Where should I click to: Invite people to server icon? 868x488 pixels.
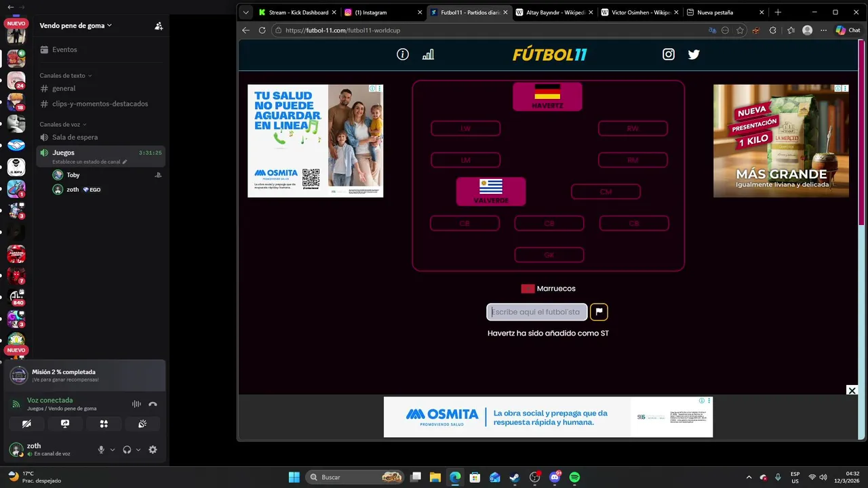[159, 26]
